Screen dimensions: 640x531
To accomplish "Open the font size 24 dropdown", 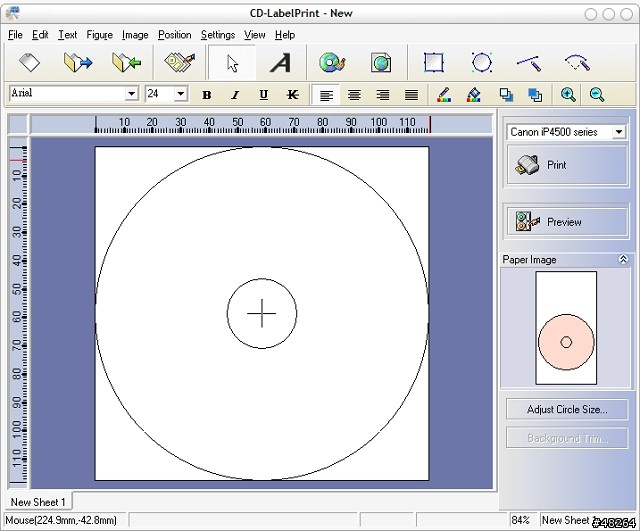I will 180,94.
